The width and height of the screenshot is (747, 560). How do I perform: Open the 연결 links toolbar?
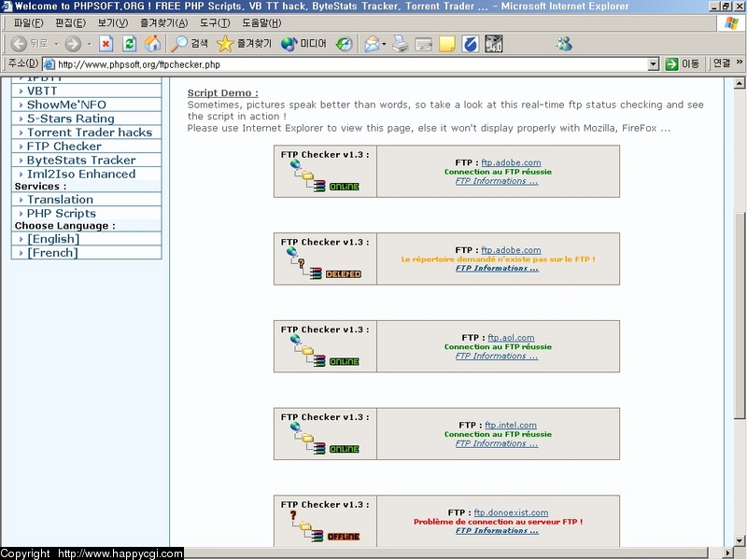[722, 63]
